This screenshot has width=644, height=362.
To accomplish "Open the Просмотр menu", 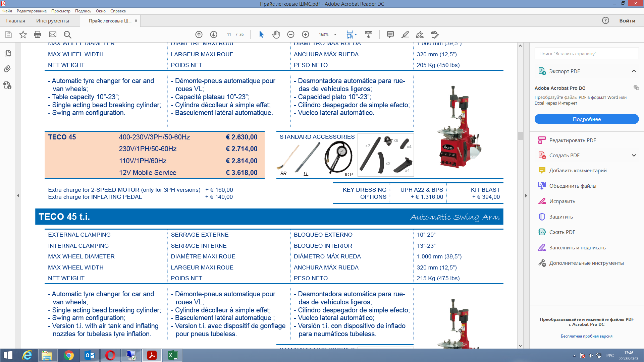I will point(61,11).
